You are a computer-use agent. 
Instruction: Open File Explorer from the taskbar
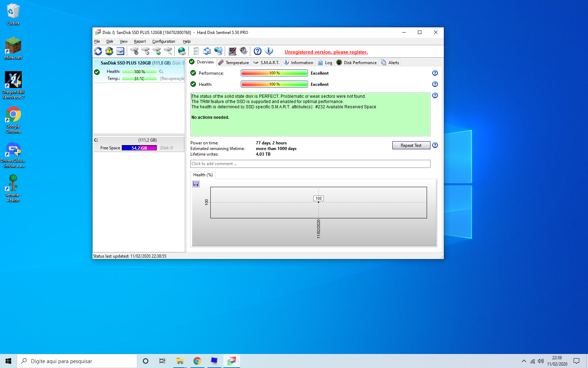pos(180,361)
